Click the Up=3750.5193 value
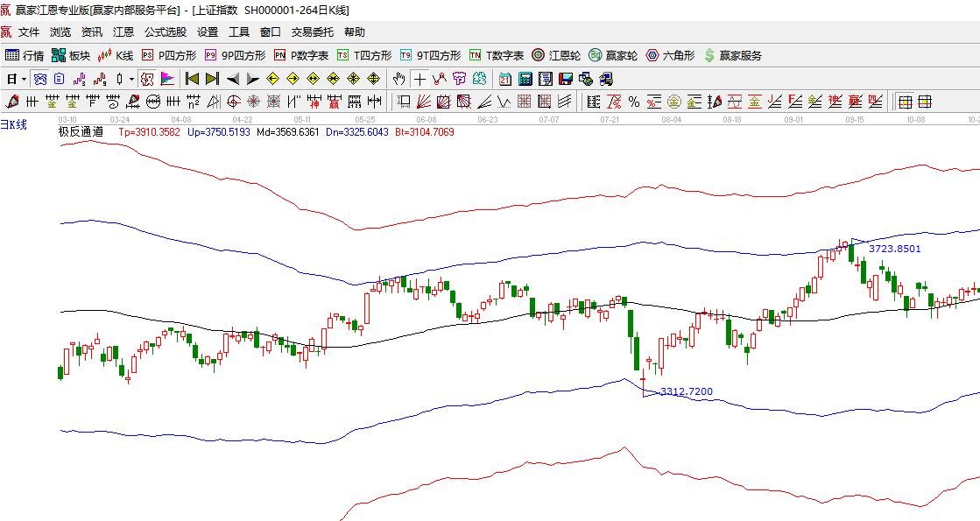980x521 pixels. [219, 132]
